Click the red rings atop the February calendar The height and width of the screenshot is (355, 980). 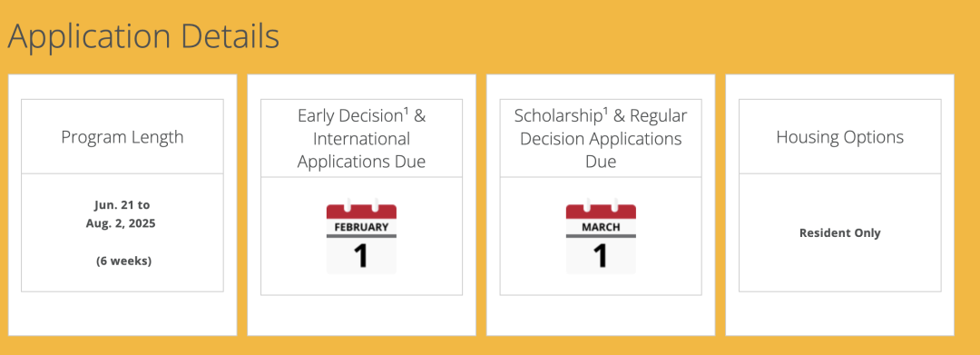361,206
